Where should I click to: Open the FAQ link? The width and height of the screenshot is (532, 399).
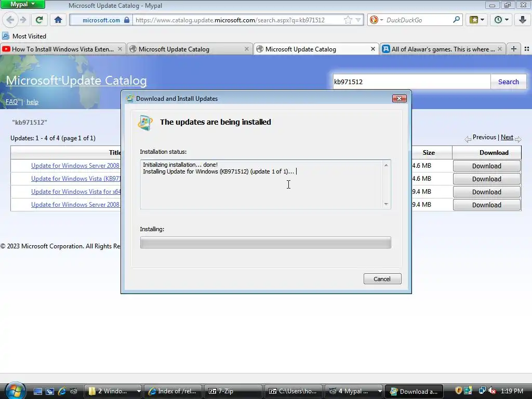coord(11,102)
